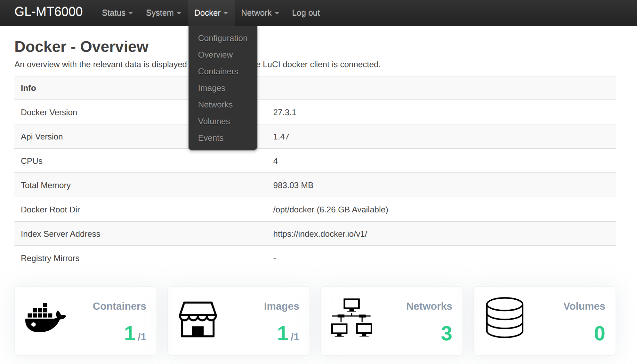637x364 pixels.
Task: Click Log out in the navbar
Action: pyautogui.click(x=306, y=13)
